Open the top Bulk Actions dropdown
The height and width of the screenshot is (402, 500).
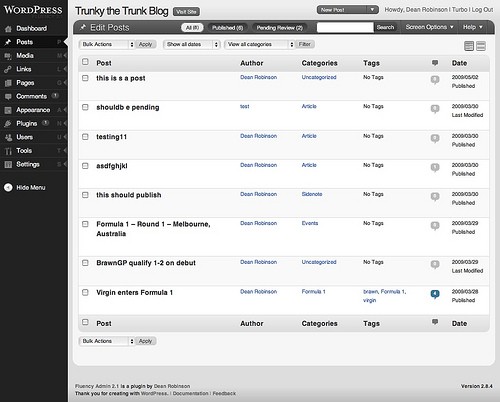(107, 44)
